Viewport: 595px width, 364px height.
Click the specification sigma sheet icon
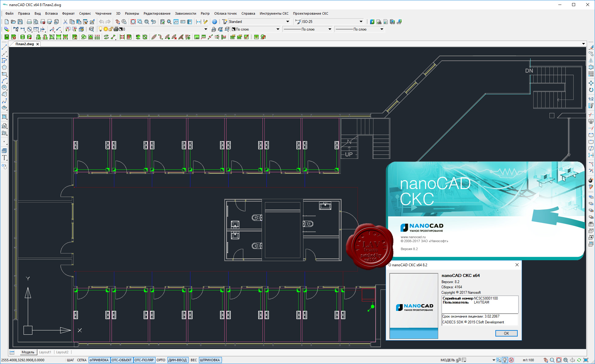[x=75, y=37]
